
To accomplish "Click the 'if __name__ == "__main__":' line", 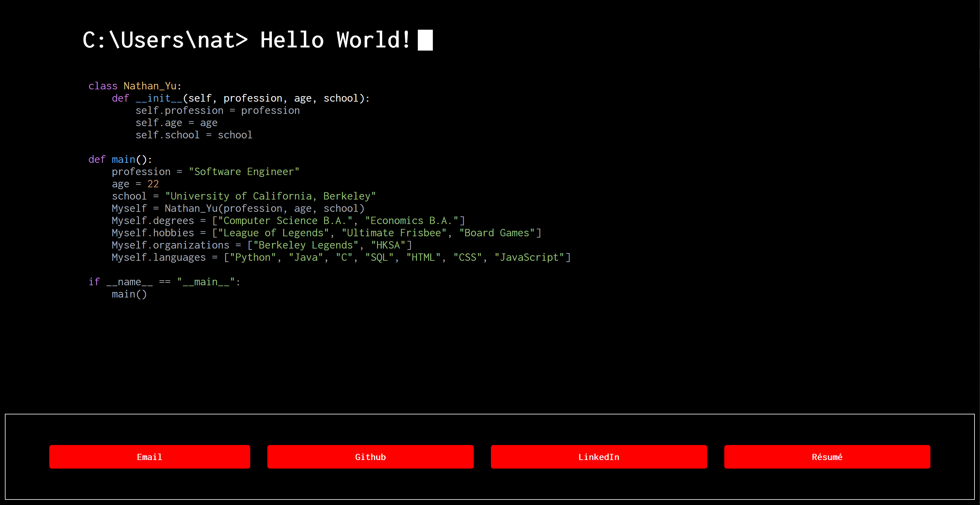I will [x=164, y=282].
